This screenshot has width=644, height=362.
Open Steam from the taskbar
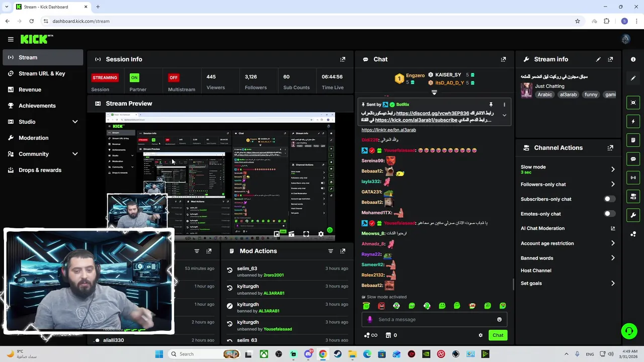(338, 354)
